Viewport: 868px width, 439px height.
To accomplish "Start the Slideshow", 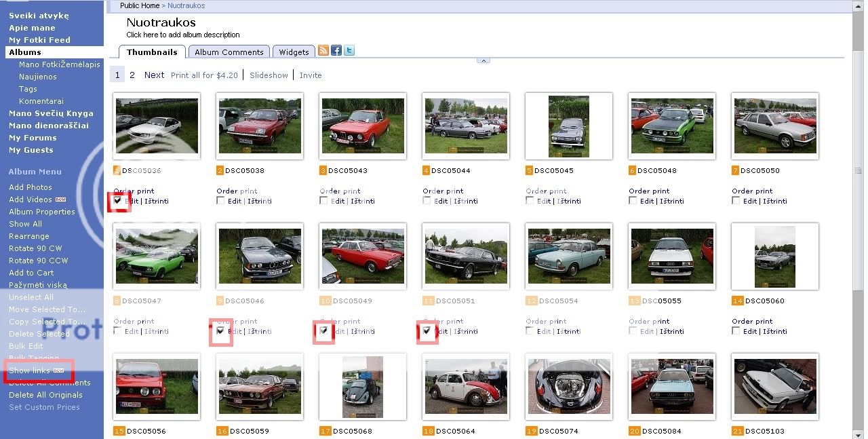I will click(269, 75).
